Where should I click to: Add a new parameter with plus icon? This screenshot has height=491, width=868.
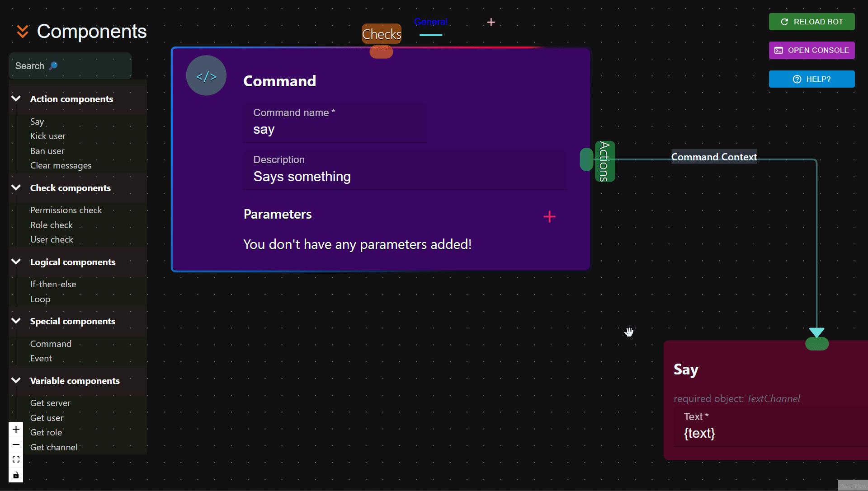coord(549,217)
